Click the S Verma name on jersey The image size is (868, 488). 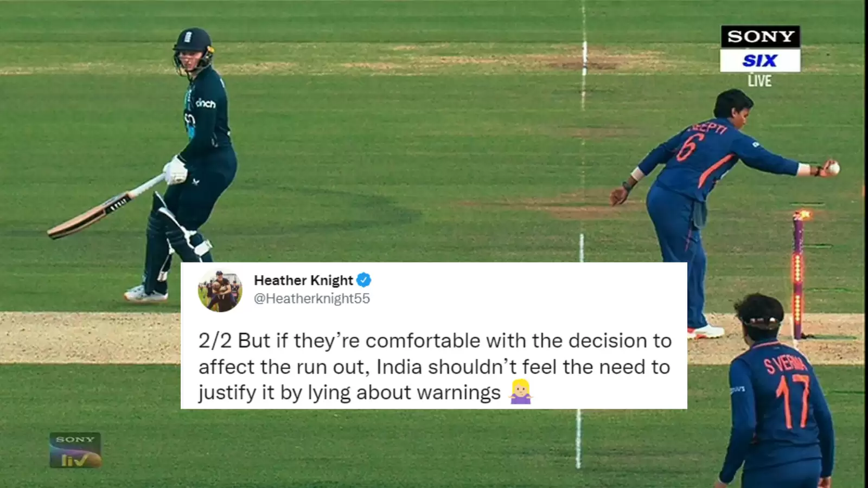(x=786, y=362)
